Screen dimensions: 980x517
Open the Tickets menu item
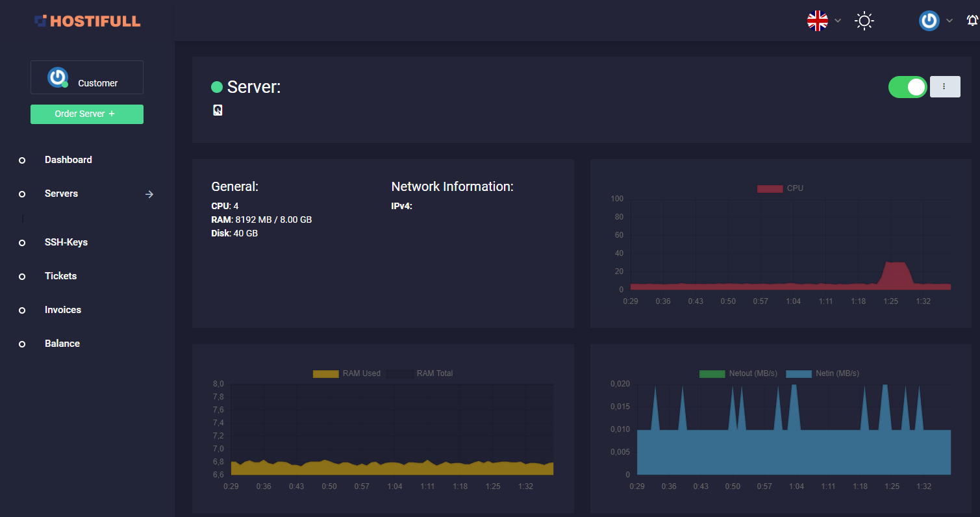click(60, 276)
